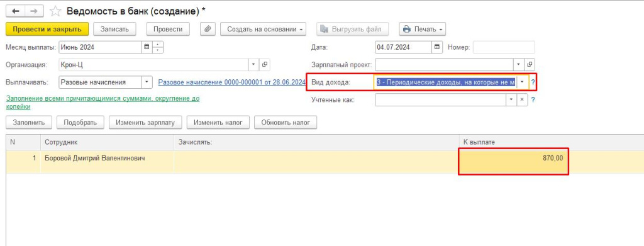Show help for Вид дохода field

(533, 82)
